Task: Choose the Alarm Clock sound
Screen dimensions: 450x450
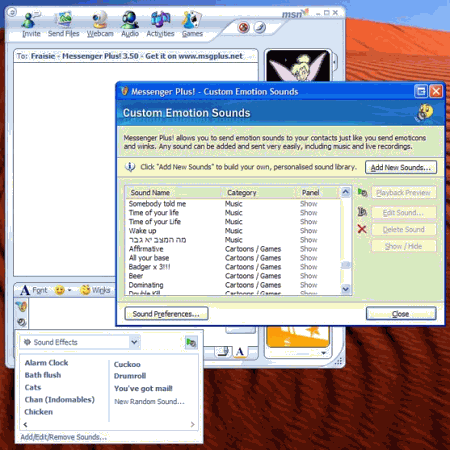Action: pos(46,363)
